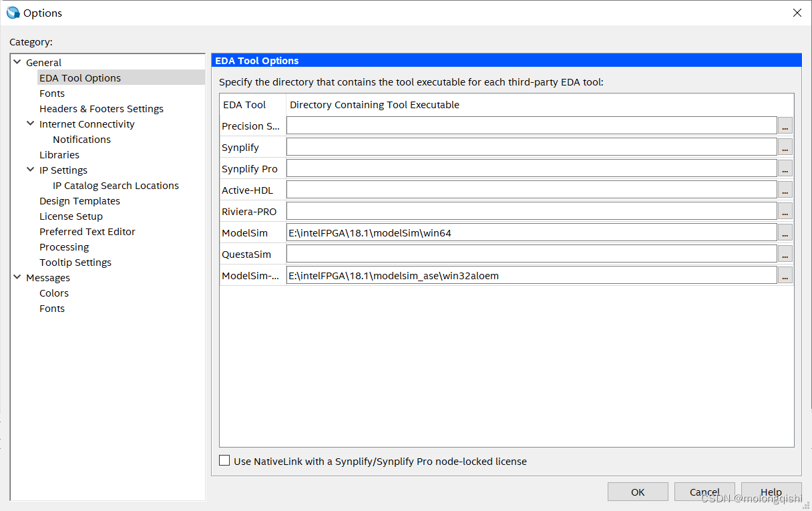Click the Precision Synthesis path field
This screenshot has width=812, height=511.
[x=532, y=126]
